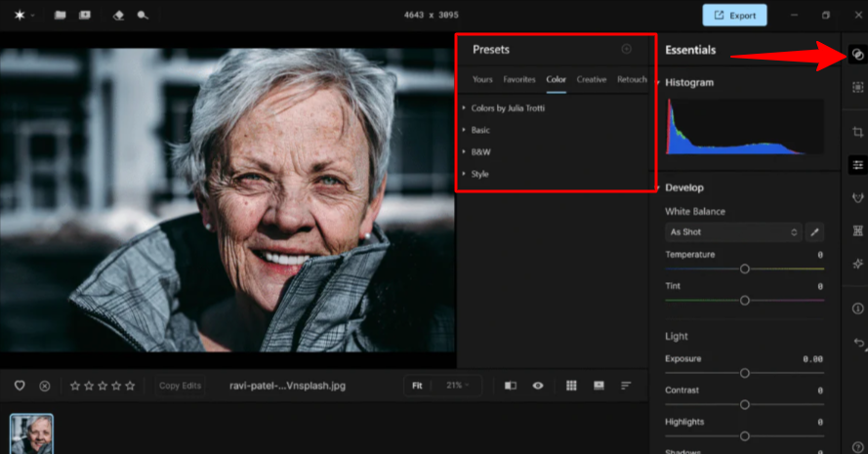
Task: Expand Colors by Julia Trotti presets
Action: pyautogui.click(x=508, y=108)
